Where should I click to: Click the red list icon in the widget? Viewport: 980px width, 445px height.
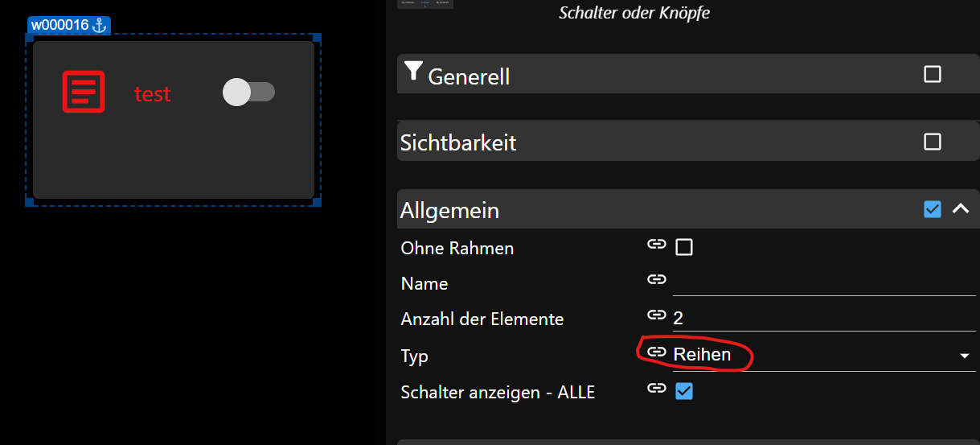coord(84,92)
